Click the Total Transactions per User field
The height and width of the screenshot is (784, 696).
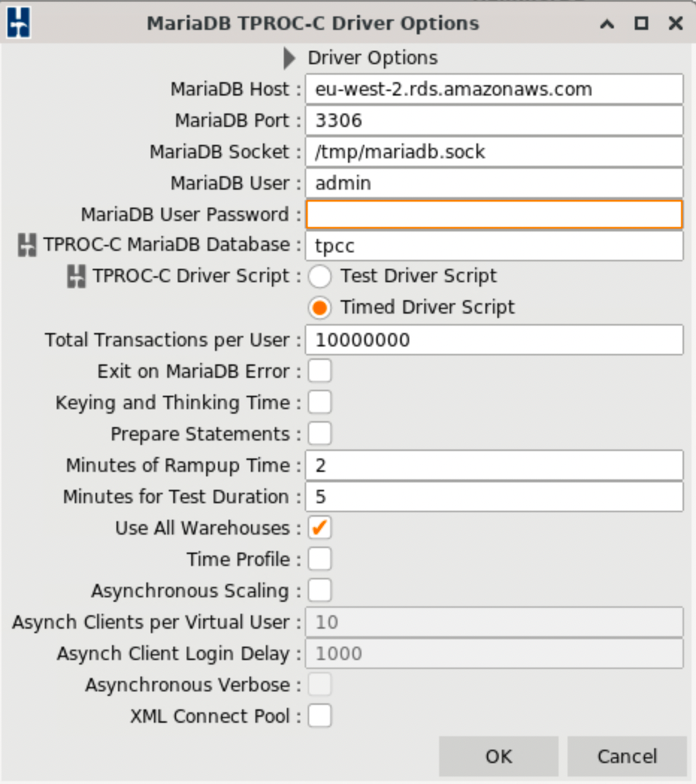click(494, 340)
